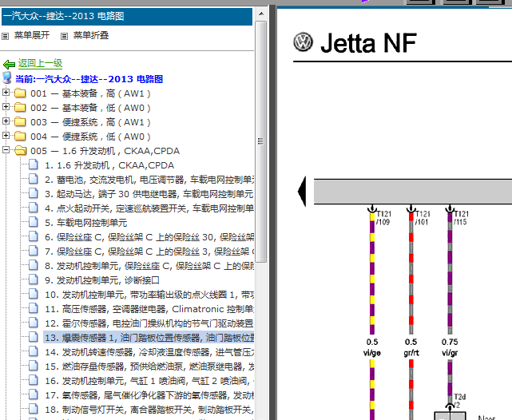
Task: Click 菜单折叠 text button
Action: tap(91, 35)
